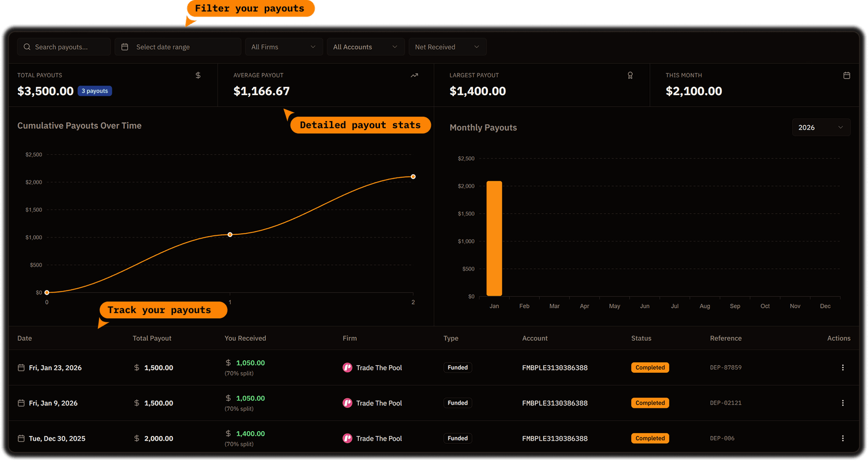Select the Status column header
Screen dimensions: 868x461
[641, 338]
